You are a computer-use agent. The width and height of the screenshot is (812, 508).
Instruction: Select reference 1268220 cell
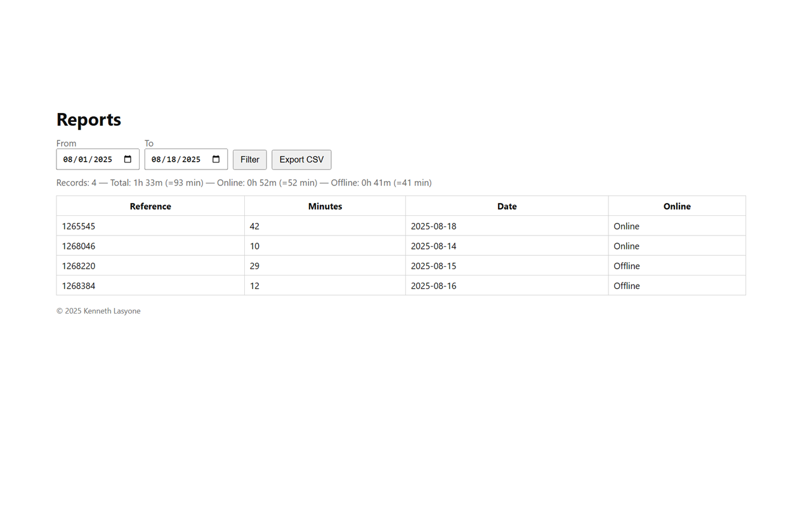pos(79,266)
